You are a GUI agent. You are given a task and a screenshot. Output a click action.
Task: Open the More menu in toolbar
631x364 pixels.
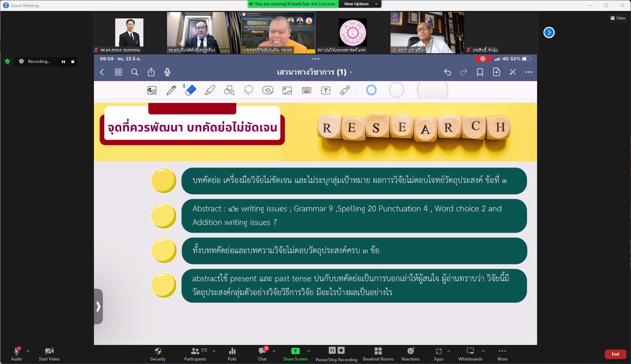pos(502,354)
